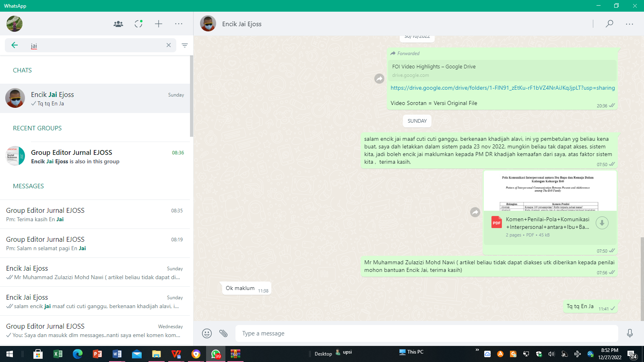The image size is (644, 362).
Task: Open the emoji picker
Action: coord(207,333)
